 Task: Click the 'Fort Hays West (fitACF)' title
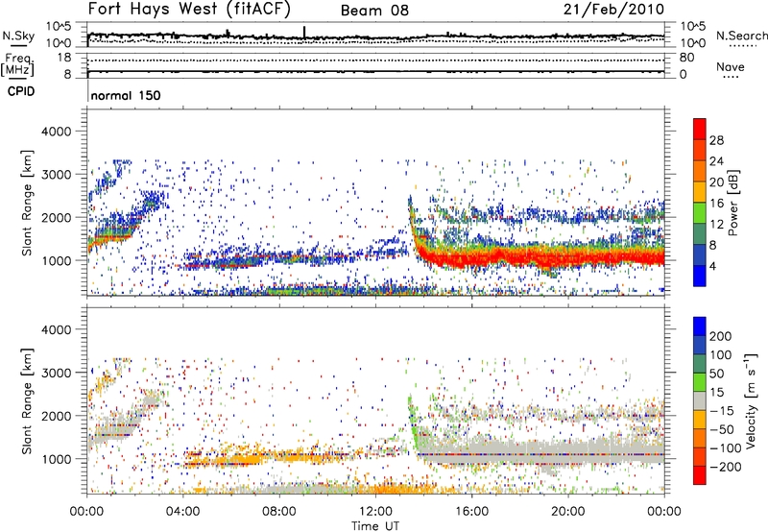click(x=189, y=10)
